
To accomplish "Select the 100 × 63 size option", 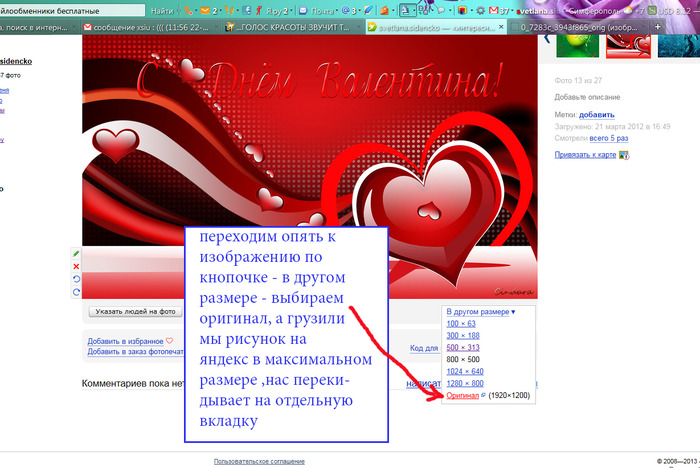I will (x=461, y=324).
